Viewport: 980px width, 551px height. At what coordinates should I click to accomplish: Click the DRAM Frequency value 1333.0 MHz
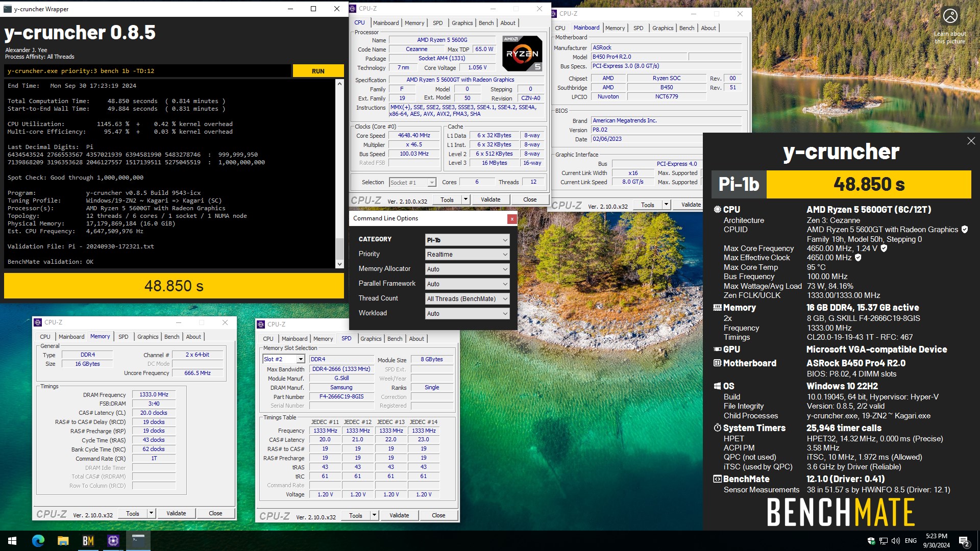[x=154, y=395]
